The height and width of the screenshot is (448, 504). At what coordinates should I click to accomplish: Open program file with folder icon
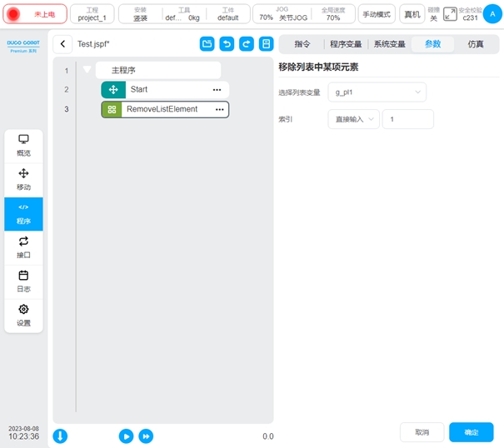coord(207,44)
